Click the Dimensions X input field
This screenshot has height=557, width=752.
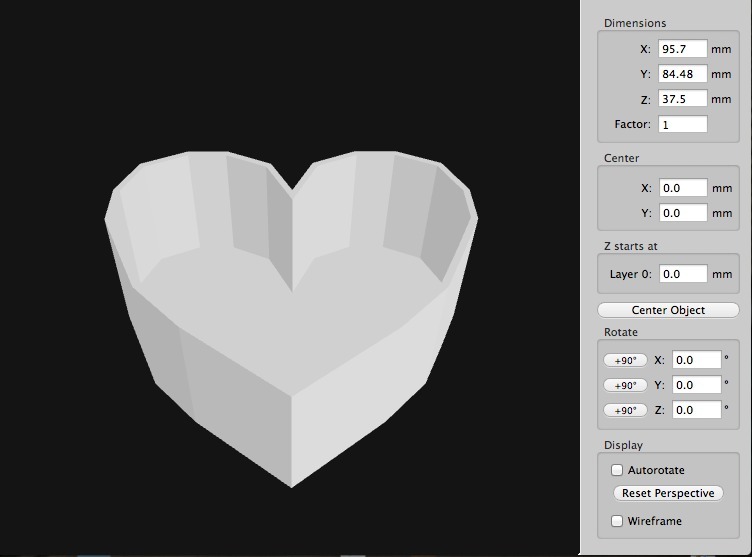pyautogui.click(x=682, y=49)
